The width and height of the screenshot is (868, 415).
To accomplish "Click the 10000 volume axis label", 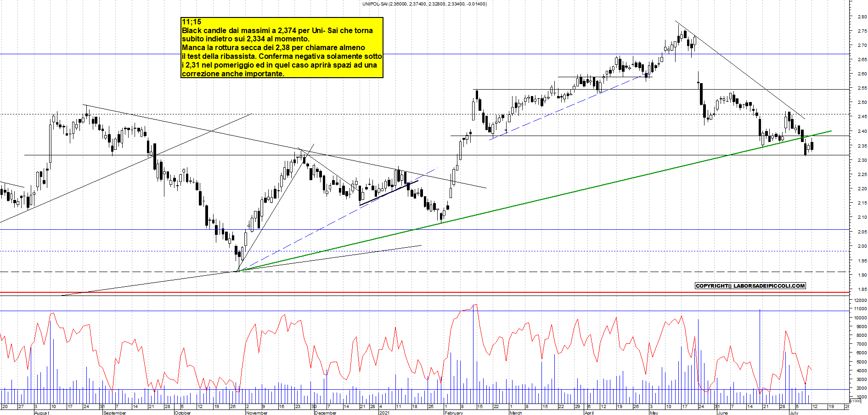I will point(860,318).
